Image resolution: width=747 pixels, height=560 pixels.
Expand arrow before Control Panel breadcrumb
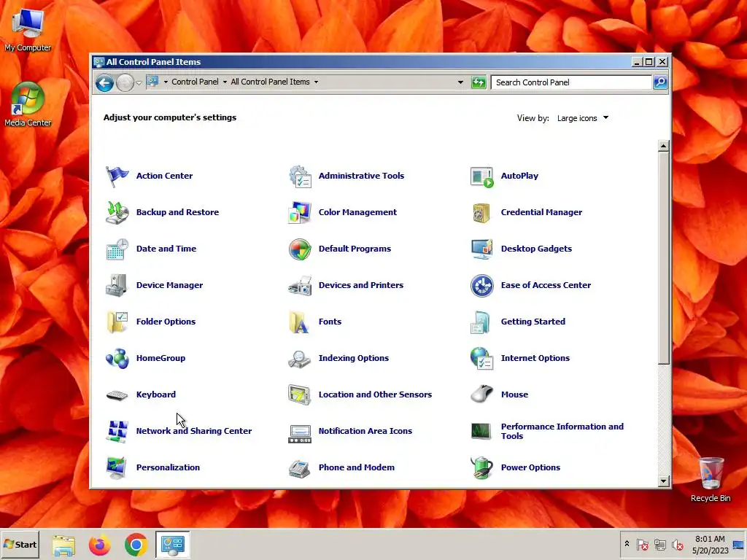166,82
